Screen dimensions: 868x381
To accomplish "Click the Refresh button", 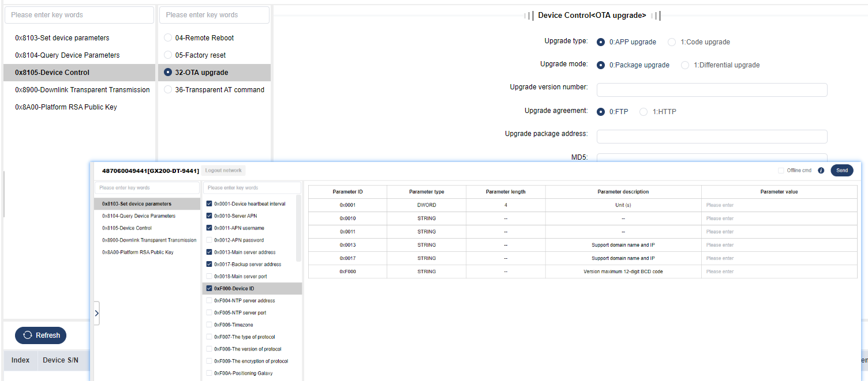I will point(40,335).
